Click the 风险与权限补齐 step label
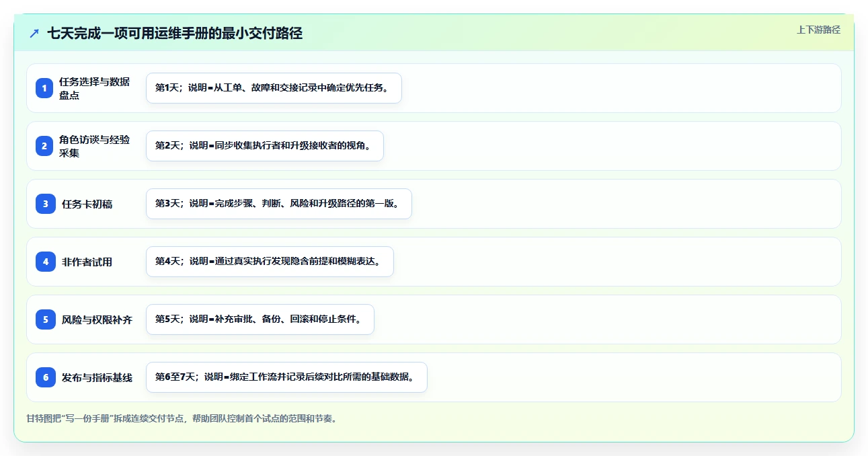 pos(97,319)
